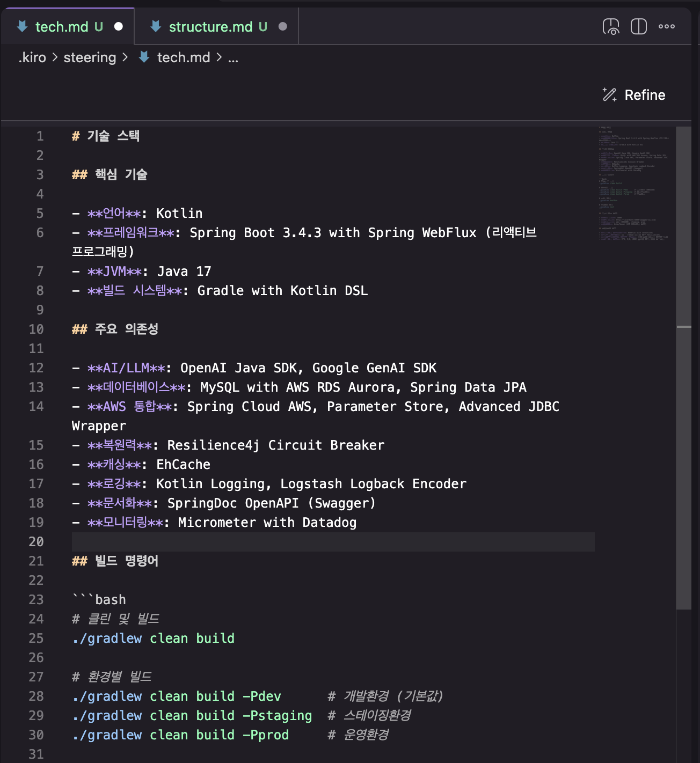Image resolution: width=700 pixels, height=763 pixels.
Task: Click the '# 환경별 빌드' comment line
Action: 112,677
